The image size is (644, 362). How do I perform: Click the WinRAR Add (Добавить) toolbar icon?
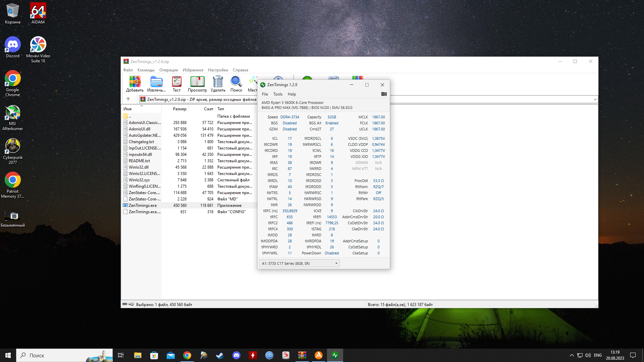point(135,82)
